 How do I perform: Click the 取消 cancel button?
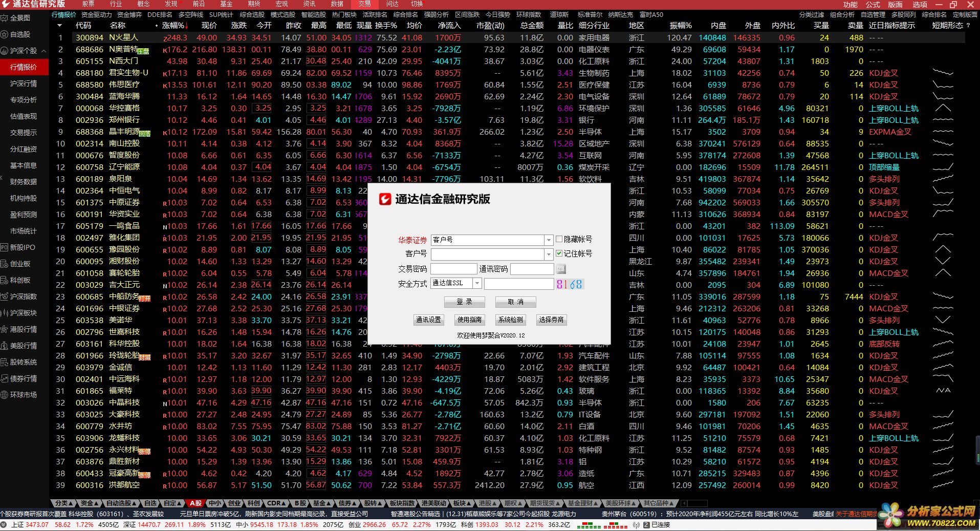[x=515, y=302]
